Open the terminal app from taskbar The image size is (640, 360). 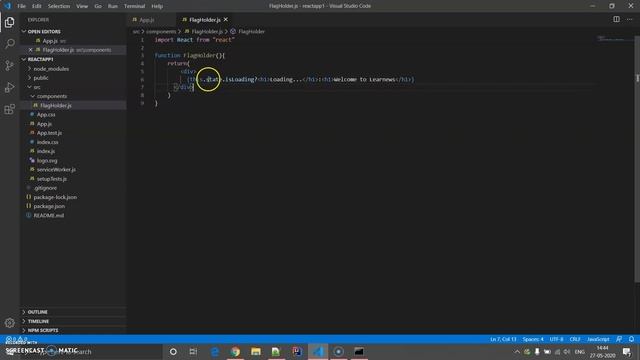click(359, 351)
